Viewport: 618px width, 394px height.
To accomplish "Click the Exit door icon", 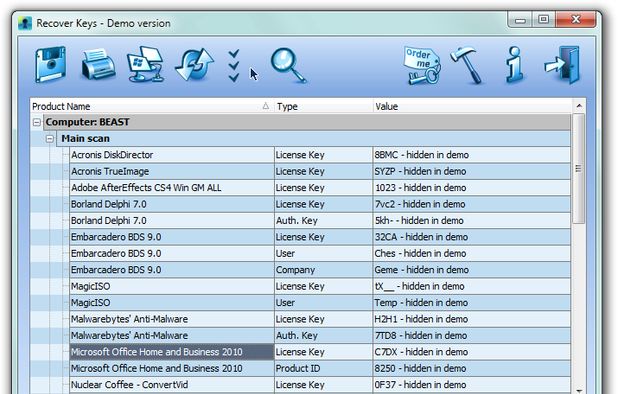I will pos(562,65).
